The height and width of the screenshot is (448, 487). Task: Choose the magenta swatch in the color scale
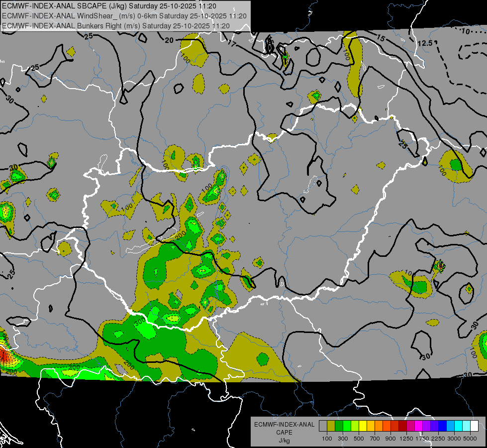pyautogui.click(x=419, y=426)
